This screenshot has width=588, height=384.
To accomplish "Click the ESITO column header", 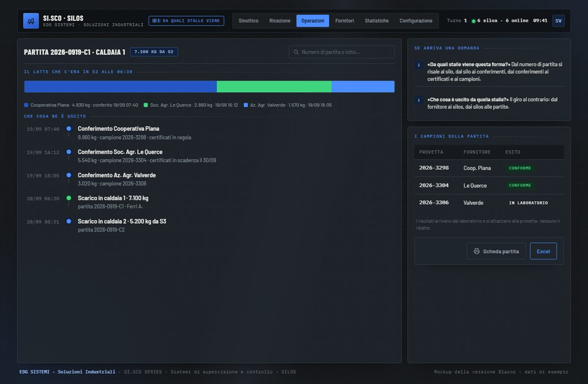I will point(513,152).
